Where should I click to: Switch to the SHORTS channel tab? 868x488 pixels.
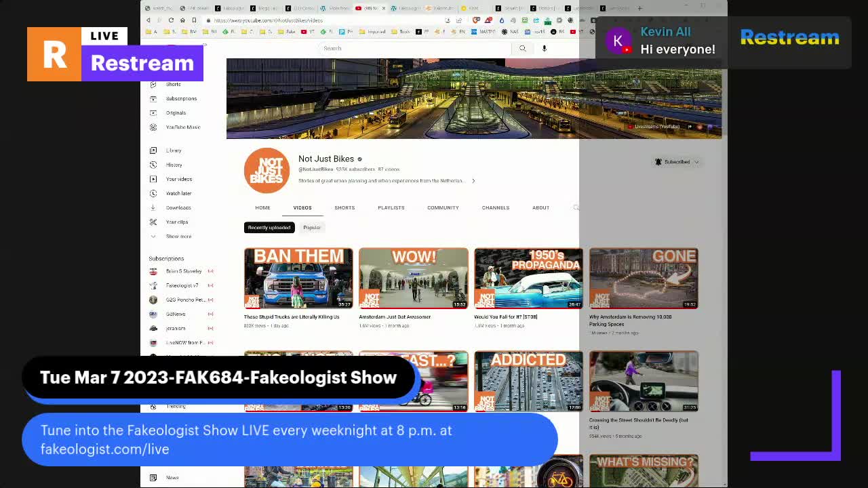coord(344,207)
